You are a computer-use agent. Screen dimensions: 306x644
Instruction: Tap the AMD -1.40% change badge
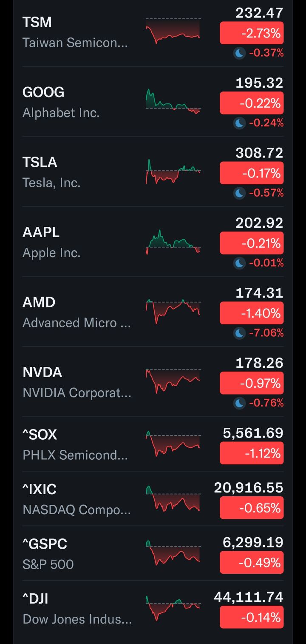252,314
